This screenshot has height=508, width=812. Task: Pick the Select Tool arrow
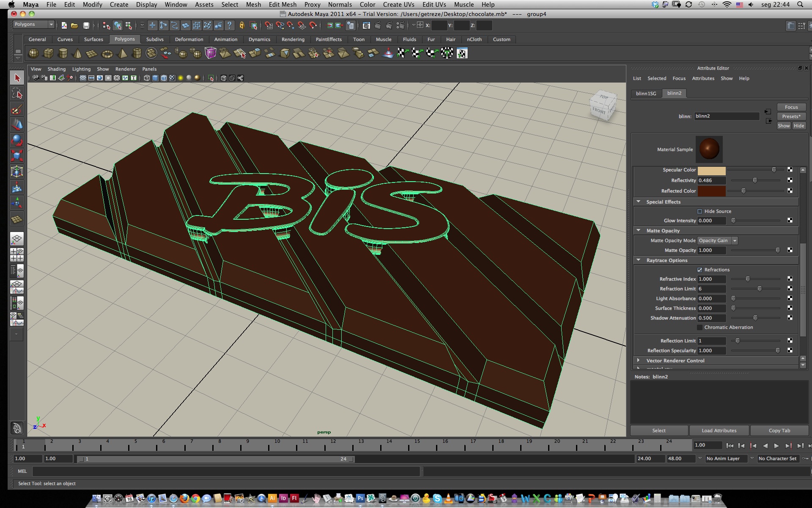(x=17, y=78)
